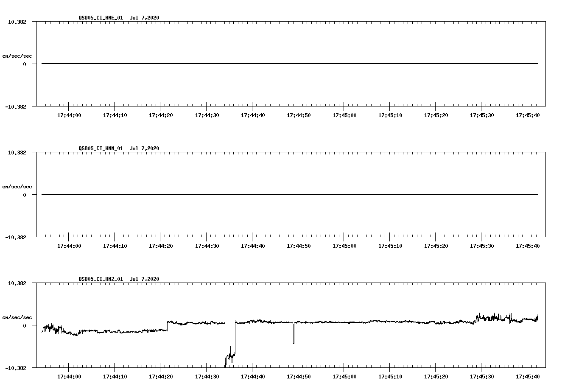The width and height of the screenshot is (576, 392).
Task: Click the 17:44:00 time label under HNE plot
Action: tap(69, 115)
